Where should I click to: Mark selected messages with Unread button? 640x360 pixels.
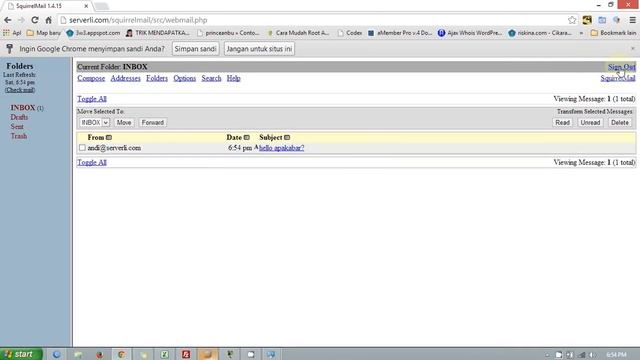[590, 122]
